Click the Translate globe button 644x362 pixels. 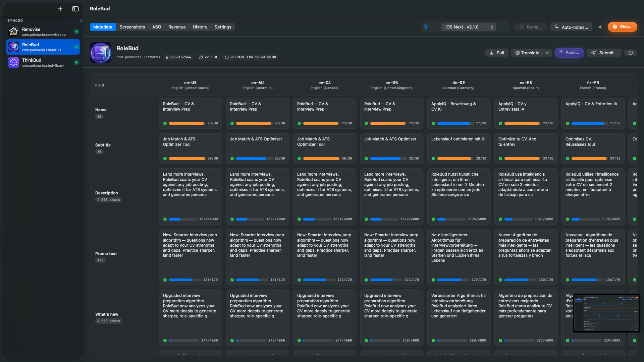(x=527, y=53)
